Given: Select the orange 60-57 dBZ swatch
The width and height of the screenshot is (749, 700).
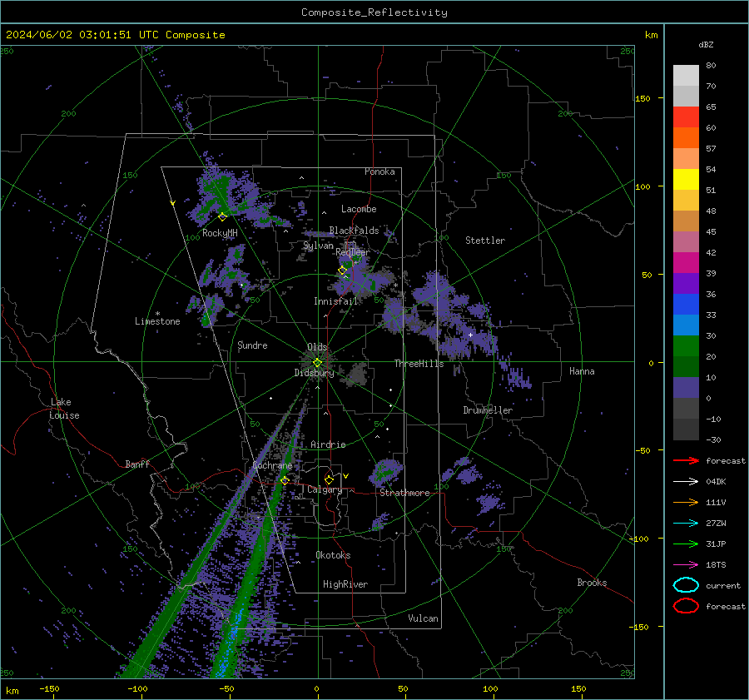Looking at the screenshot, I should [x=686, y=137].
